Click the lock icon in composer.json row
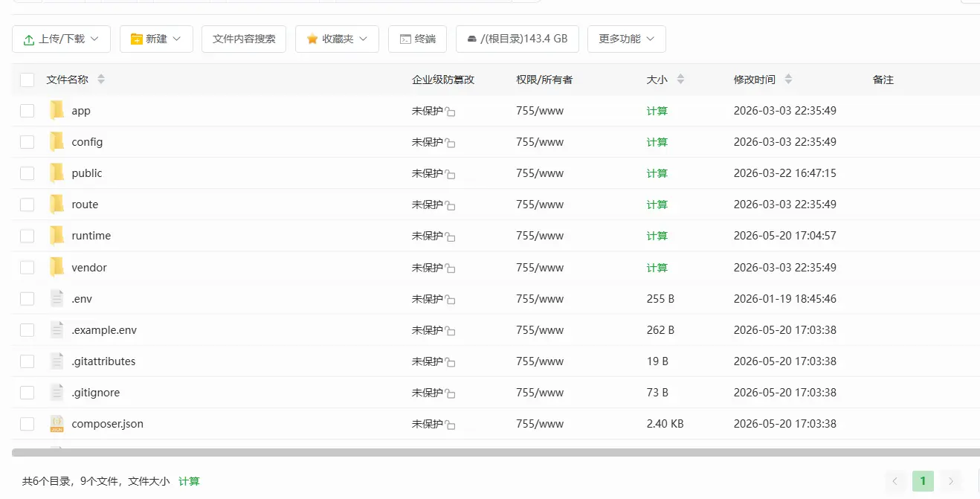The width and height of the screenshot is (980, 499). coord(451,425)
